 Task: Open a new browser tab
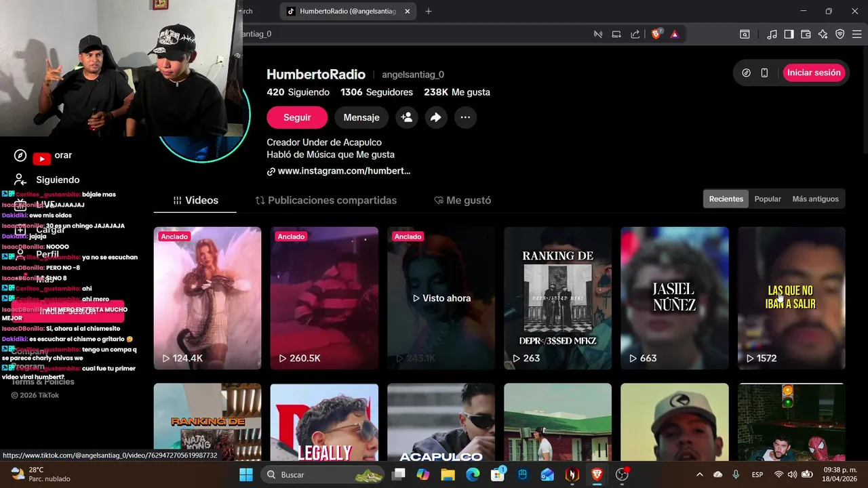tap(429, 11)
